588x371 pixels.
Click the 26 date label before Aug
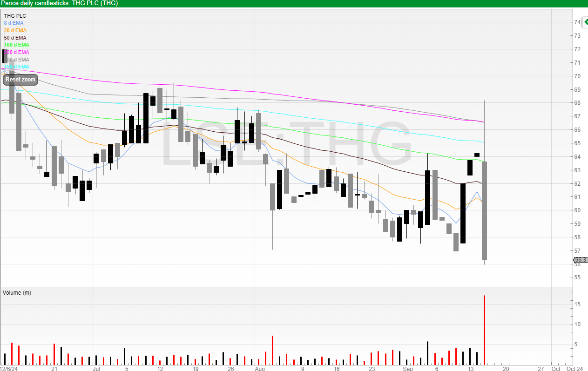pyautogui.click(x=230, y=368)
